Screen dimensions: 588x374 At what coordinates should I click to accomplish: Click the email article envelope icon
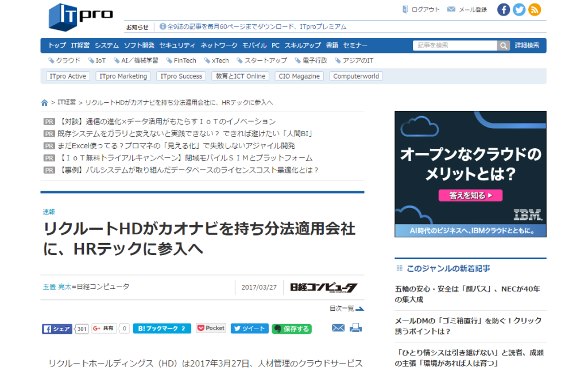(x=338, y=328)
